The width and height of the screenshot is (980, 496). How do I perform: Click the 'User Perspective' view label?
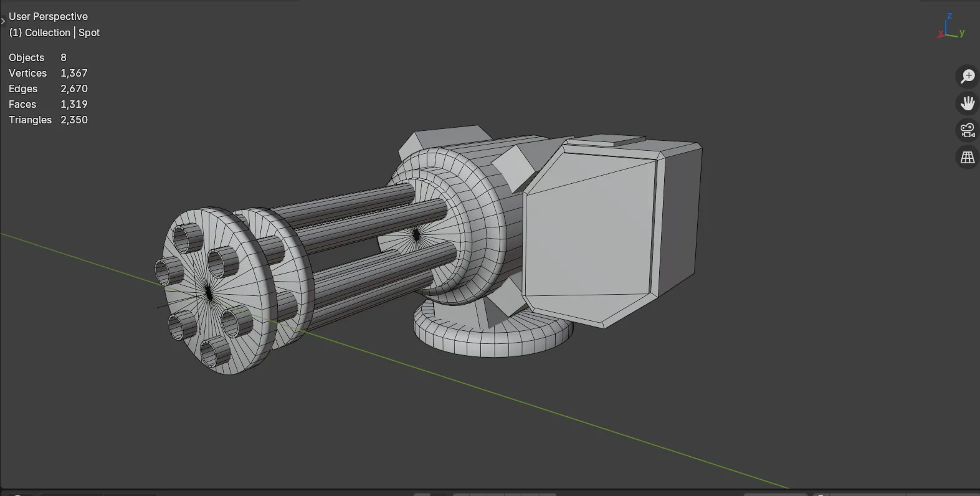pos(48,16)
